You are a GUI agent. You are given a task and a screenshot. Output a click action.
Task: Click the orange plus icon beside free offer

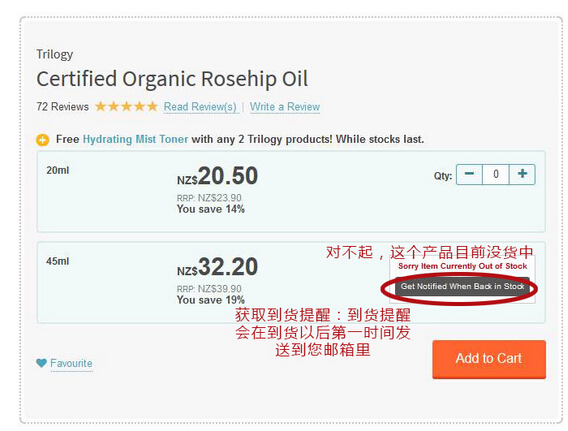[x=42, y=140]
